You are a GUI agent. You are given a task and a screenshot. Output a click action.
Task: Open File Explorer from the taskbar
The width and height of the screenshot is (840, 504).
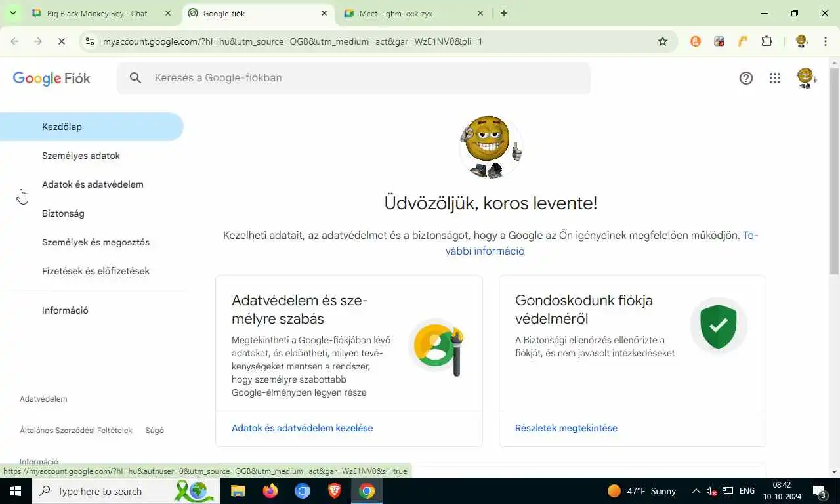tap(238, 491)
